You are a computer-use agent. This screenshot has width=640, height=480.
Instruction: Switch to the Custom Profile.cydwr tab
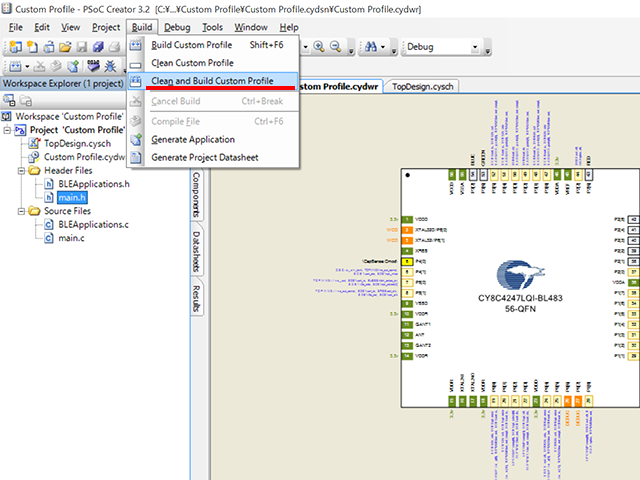pyautogui.click(x=340, y=87)
